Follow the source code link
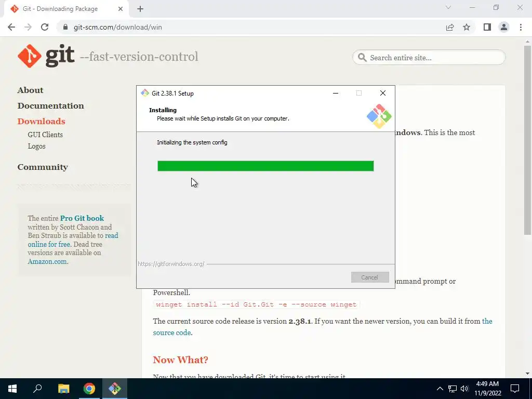Viewport: 532px width, 399px height. pos(171,332)
